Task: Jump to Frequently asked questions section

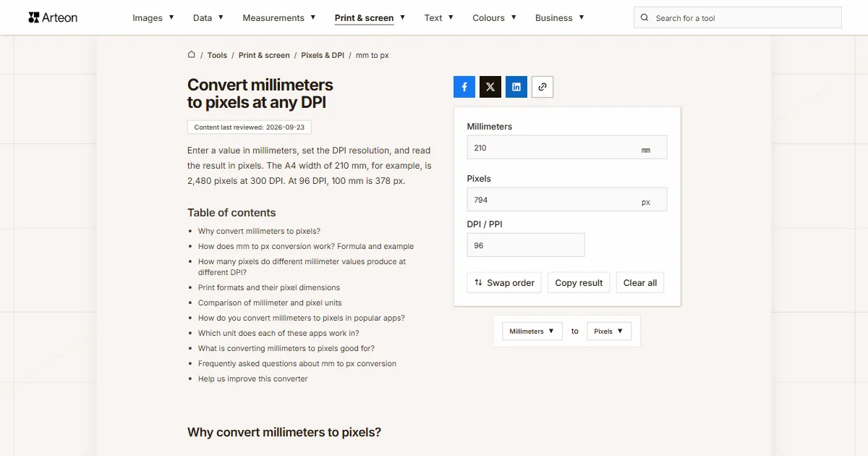Action: (297, 364)
